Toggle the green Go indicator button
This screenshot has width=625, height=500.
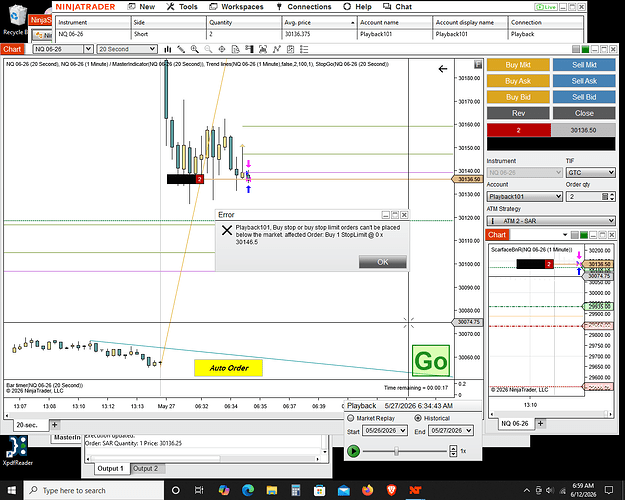point(431,361)
